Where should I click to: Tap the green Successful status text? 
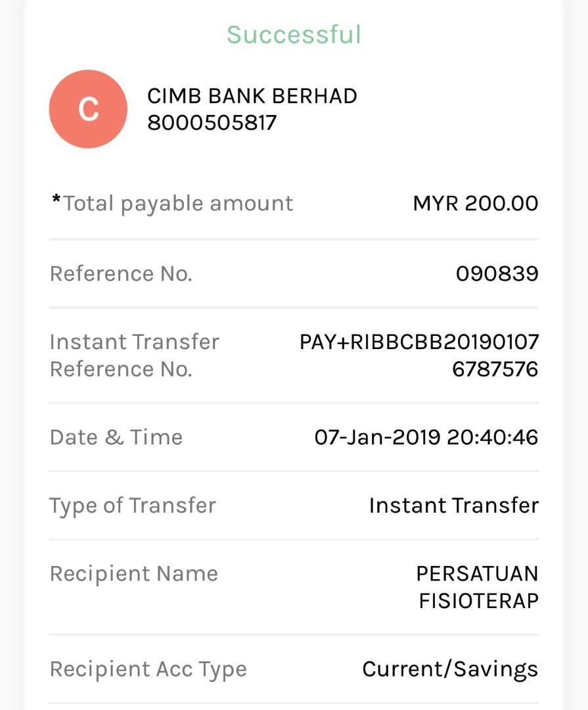pyautogui.click(x=294, y=34)
